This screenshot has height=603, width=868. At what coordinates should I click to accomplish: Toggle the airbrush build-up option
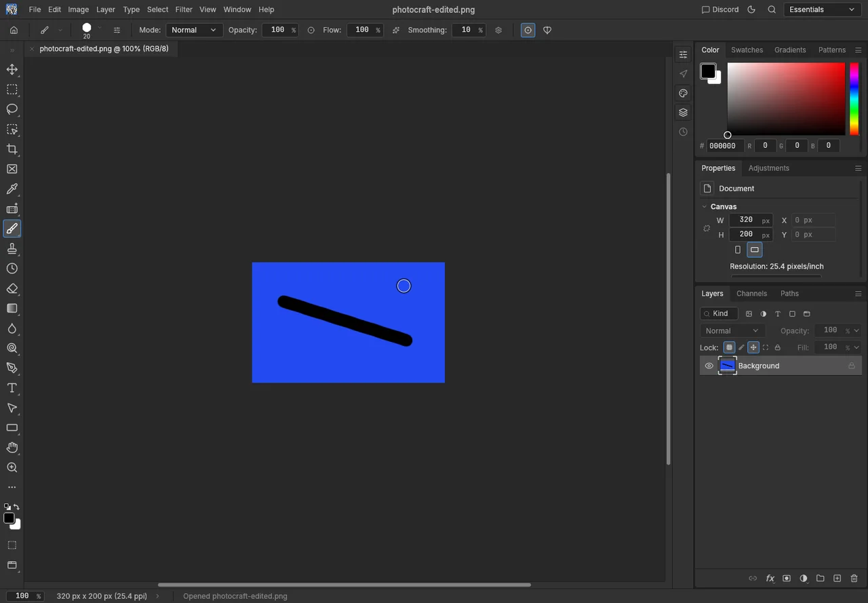(396, 30)
